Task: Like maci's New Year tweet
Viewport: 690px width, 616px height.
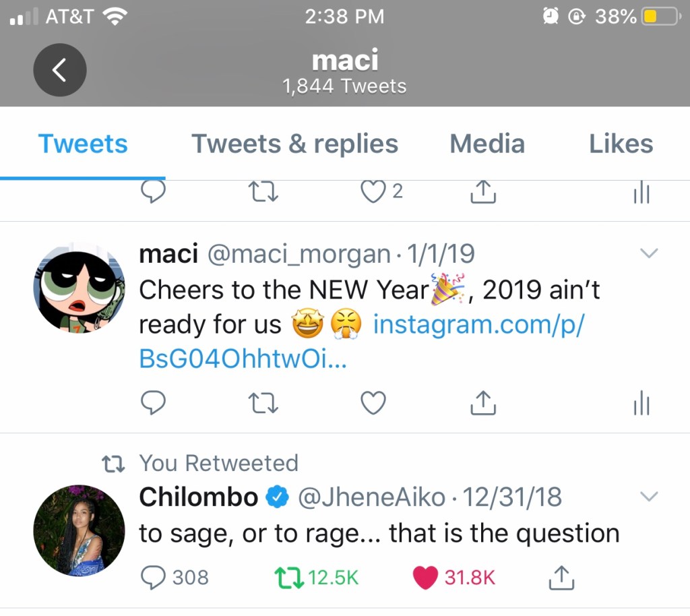Action: click(x=373, y=403)
